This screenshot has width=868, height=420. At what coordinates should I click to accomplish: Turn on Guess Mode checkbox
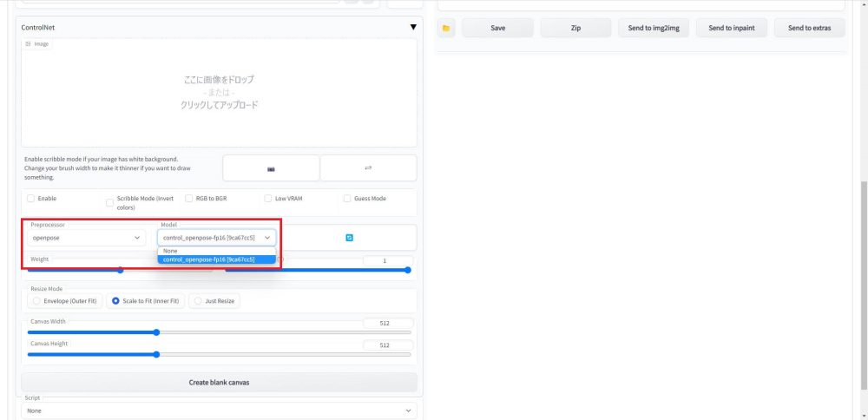click(347, 198)
